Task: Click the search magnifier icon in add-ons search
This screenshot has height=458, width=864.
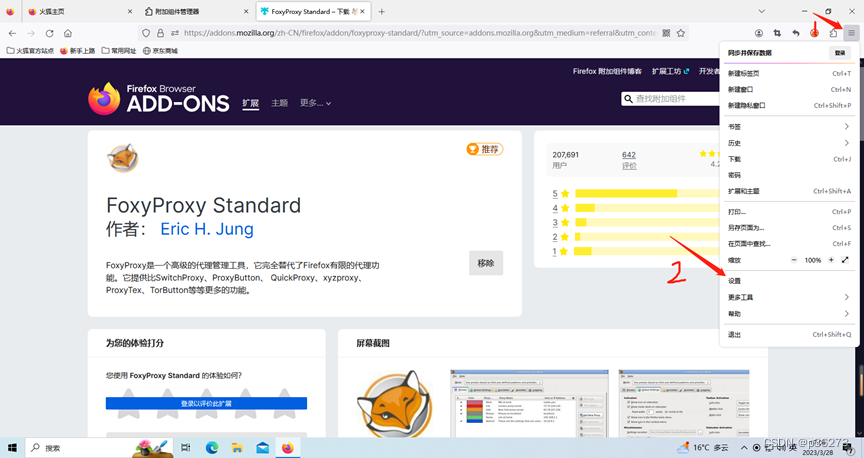Action: point(628,99)
